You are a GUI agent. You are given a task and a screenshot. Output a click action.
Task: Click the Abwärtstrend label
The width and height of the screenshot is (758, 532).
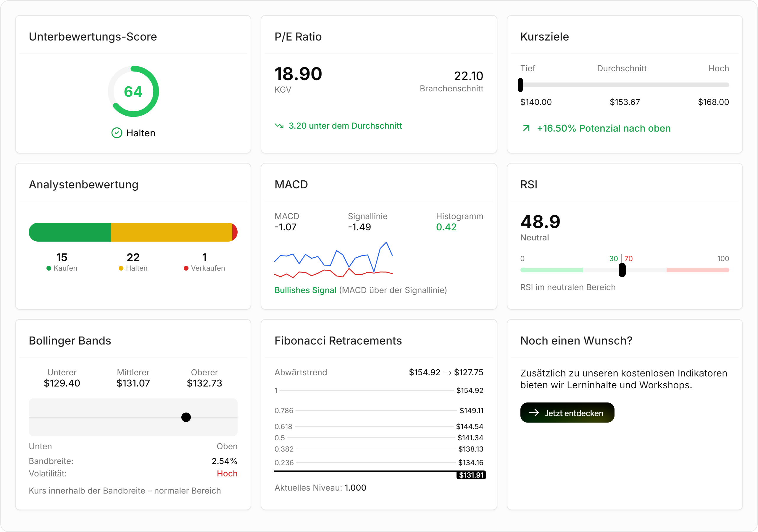pos(301,372)
